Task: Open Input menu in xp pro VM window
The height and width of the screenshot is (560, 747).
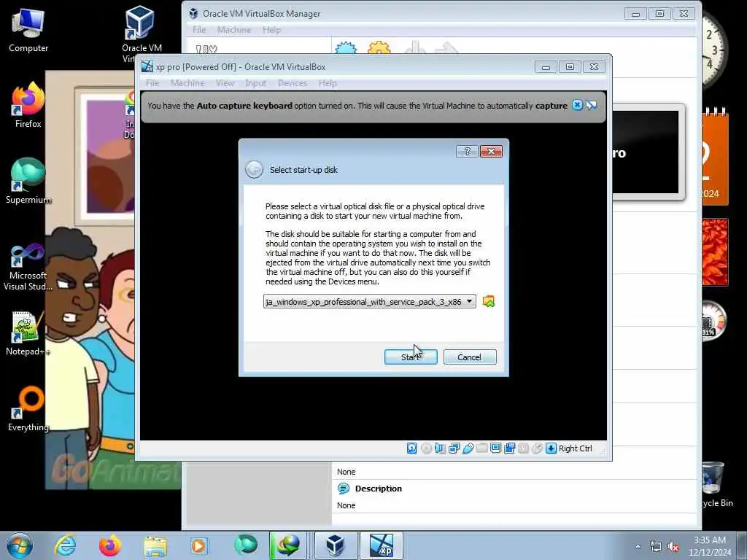Action: tap(255, 83)
